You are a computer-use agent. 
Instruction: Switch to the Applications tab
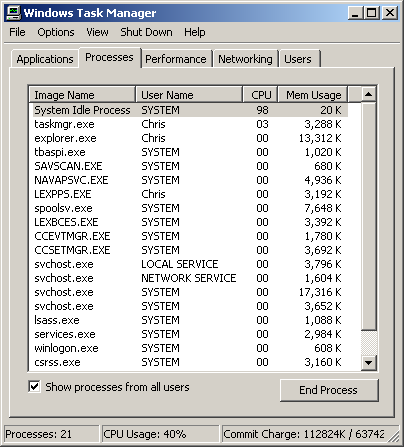45,59
